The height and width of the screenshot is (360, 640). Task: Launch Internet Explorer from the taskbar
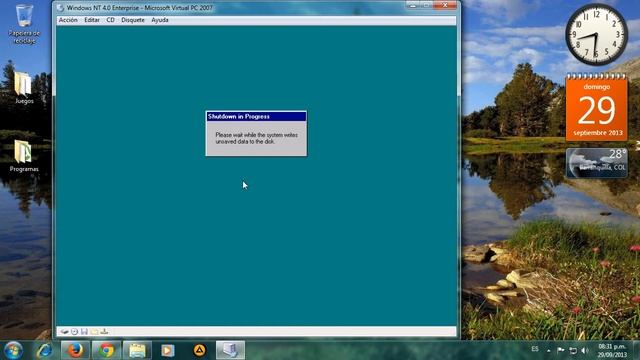44,350
